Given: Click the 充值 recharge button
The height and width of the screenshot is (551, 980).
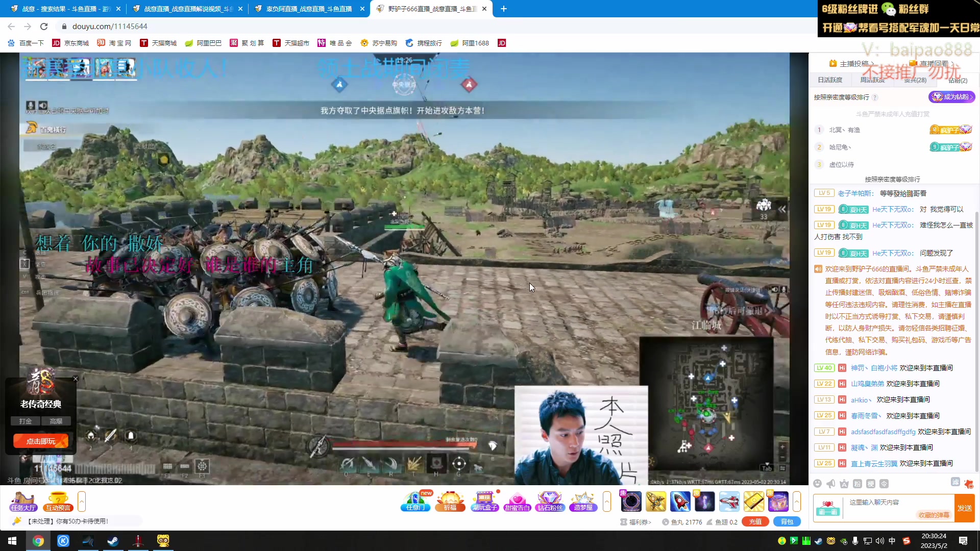Looking at the screenshot, I should click(755, 522).
